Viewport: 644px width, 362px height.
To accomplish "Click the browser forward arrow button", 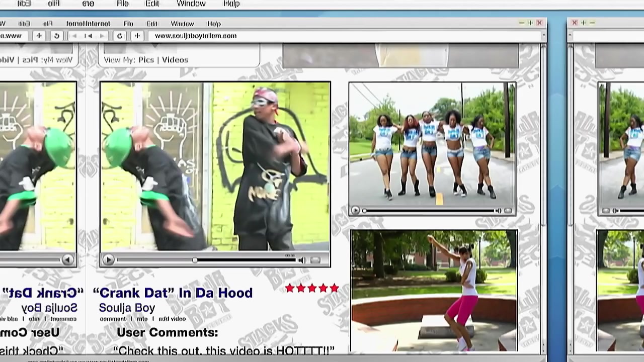I will click(102, 36).
